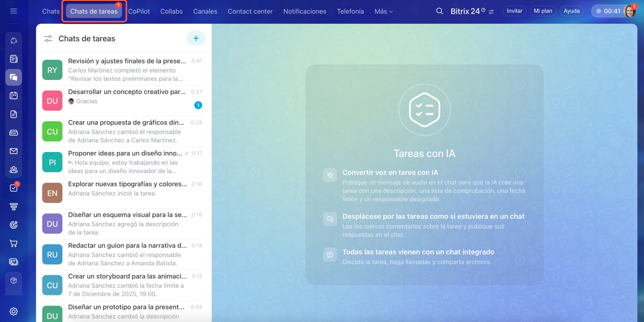
Task: Open user profile avatar menu
Action: pyautogui.click(x=630, y=11)
